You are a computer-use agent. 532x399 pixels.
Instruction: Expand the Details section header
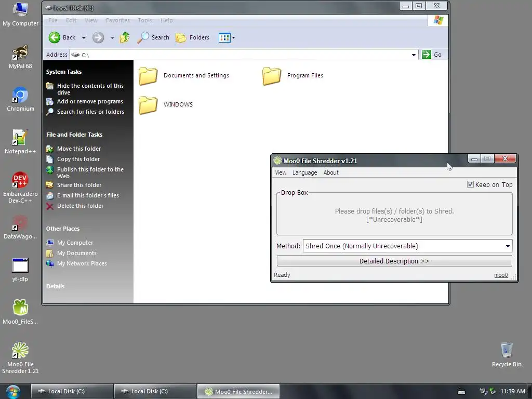tap(55, 286)
